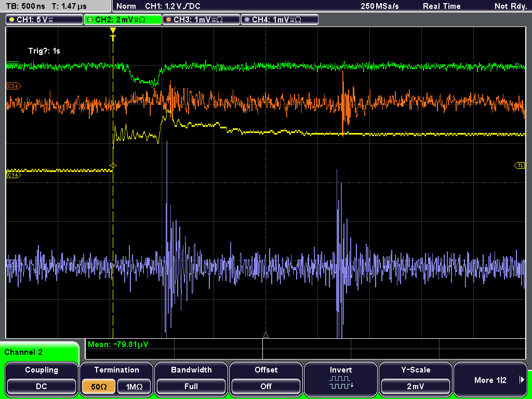Click the yellow CH1 color dot
The image size is (532, 399).
click(x=12, y=20)
